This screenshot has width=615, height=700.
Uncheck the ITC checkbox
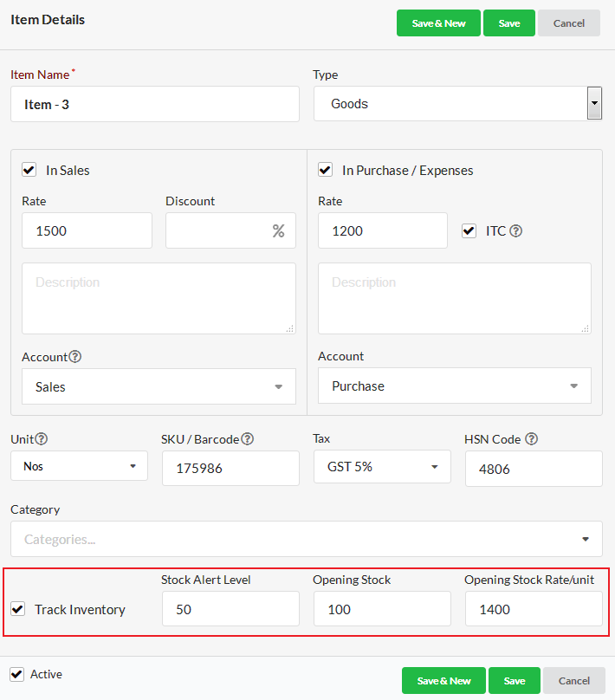tap(469, 230)
